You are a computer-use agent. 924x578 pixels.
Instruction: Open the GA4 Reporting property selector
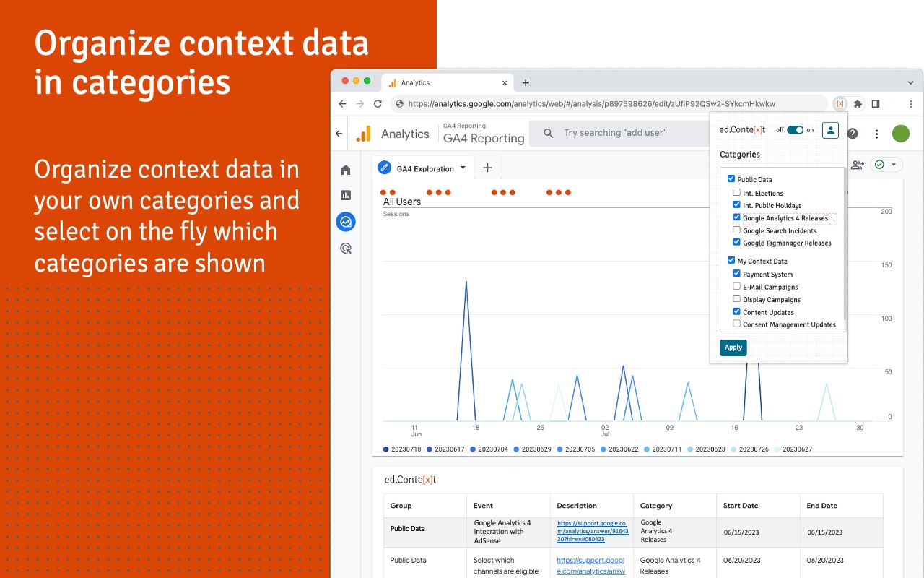[484, 134]
